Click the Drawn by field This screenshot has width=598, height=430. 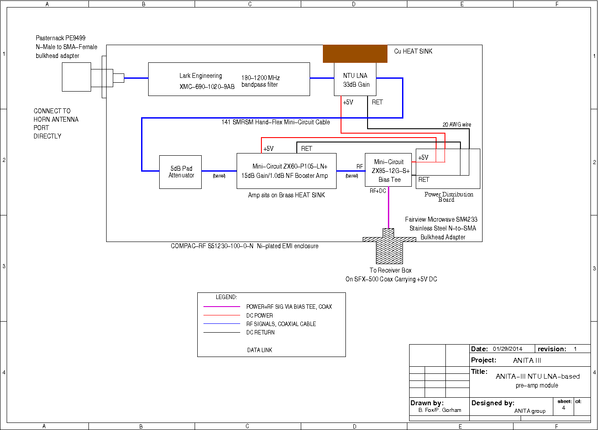pos(439,406)
